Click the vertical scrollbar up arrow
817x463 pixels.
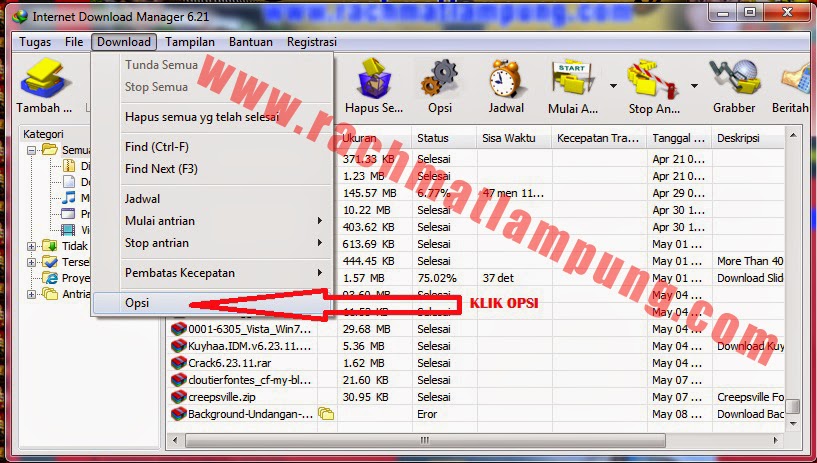click(793, 135)
